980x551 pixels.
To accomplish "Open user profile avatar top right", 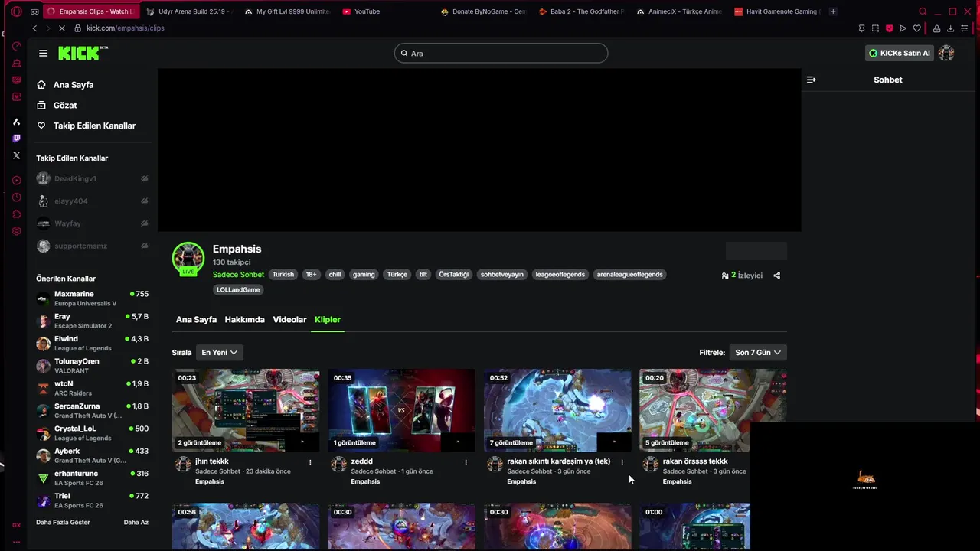I will point(946,53).
